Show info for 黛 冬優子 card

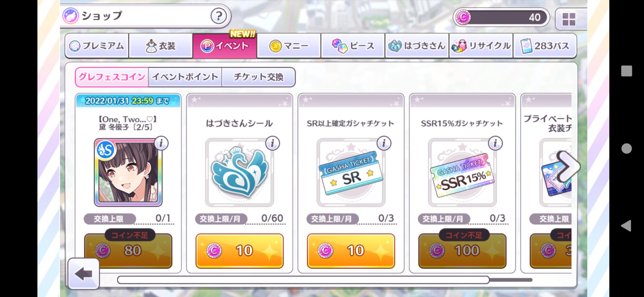pyautogui.click(x=161, y=143)
